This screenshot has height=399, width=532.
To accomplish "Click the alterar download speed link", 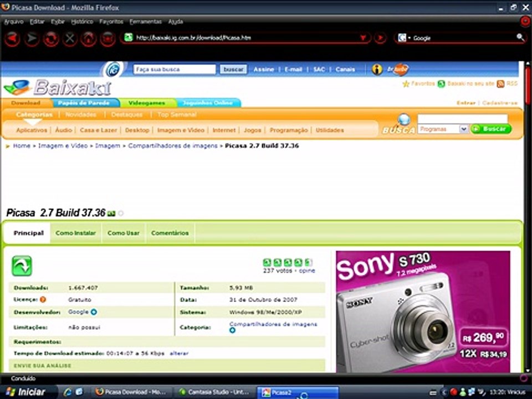I will 179,353.
